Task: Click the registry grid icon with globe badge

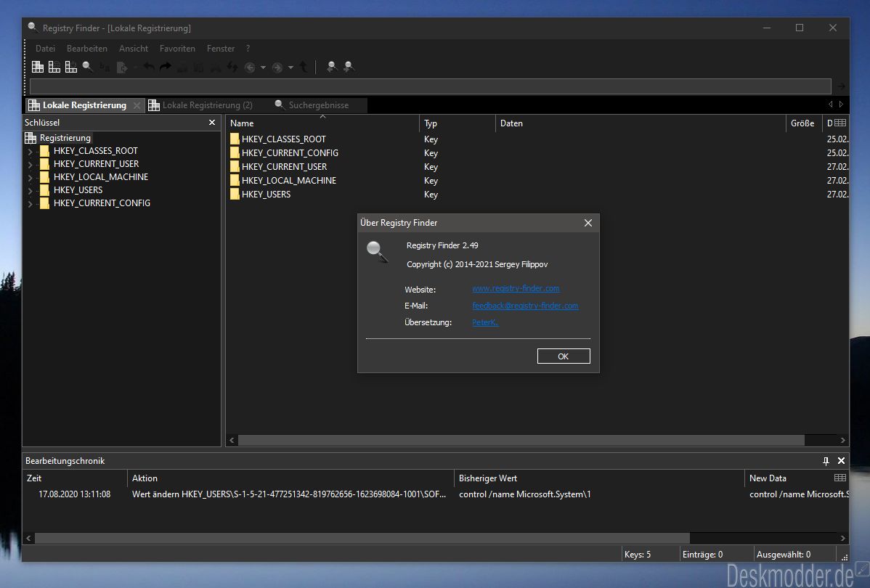Action: coord(54,67)
